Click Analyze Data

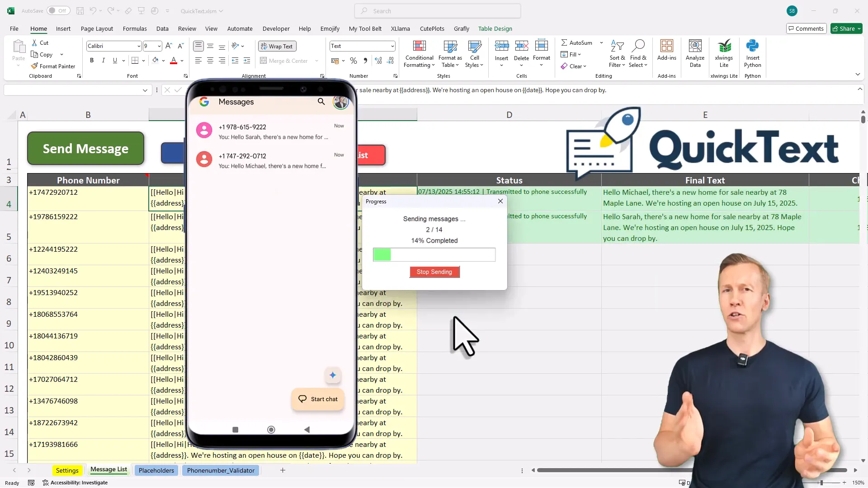pos(695,54)
